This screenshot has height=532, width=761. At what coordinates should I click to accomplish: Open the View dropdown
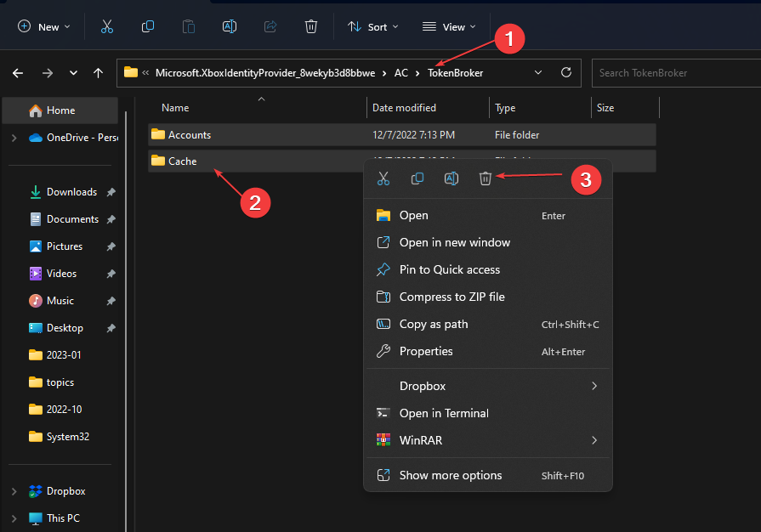[449, 26]
